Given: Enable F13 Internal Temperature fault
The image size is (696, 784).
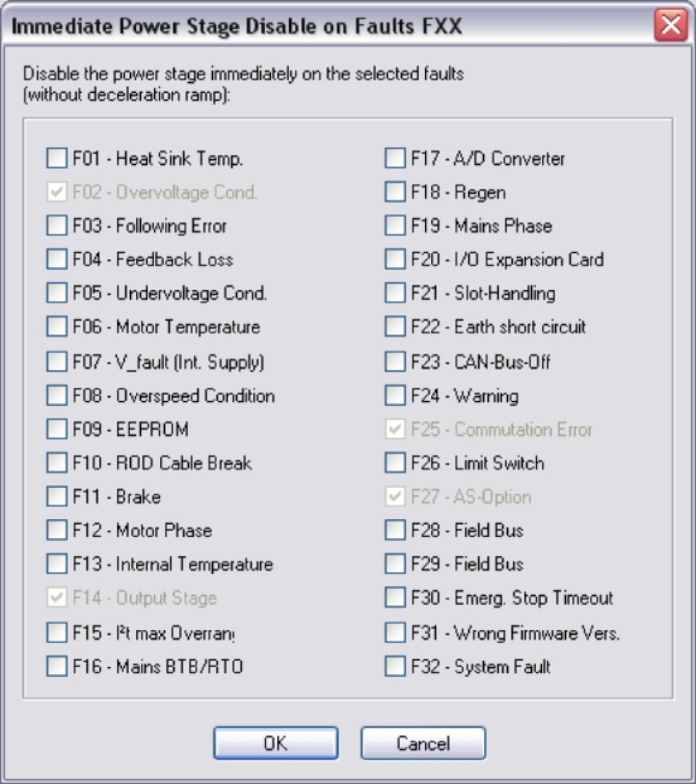Looking at the screenshot, I should coord(57,564).
